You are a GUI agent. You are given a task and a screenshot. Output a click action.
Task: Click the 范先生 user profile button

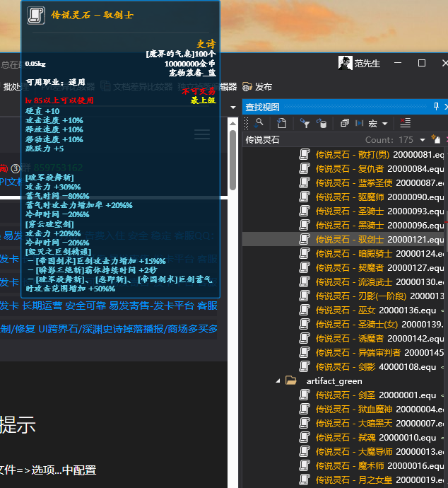coord(359,63)
